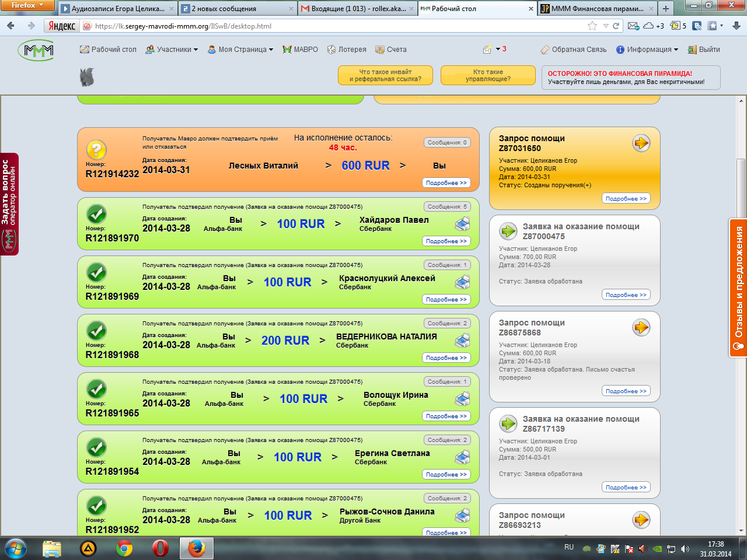
Task: Open the Firefox menu button
Action: point(27,5)
